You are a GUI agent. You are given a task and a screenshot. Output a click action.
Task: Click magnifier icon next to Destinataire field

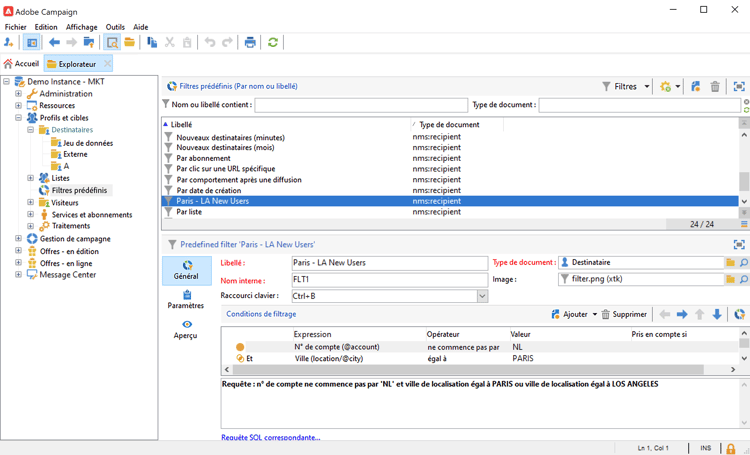pyautogui.click(x=744, y=263)
